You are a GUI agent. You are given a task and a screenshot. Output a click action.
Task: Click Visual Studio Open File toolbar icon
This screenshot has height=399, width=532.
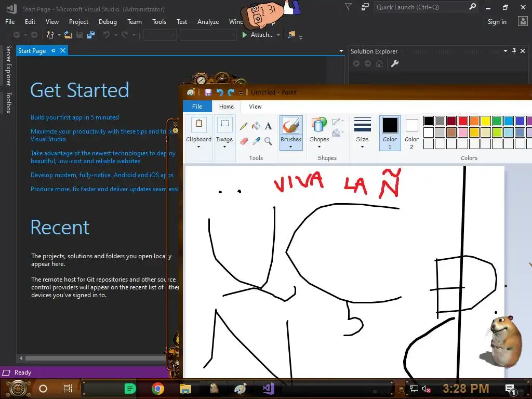68,35
